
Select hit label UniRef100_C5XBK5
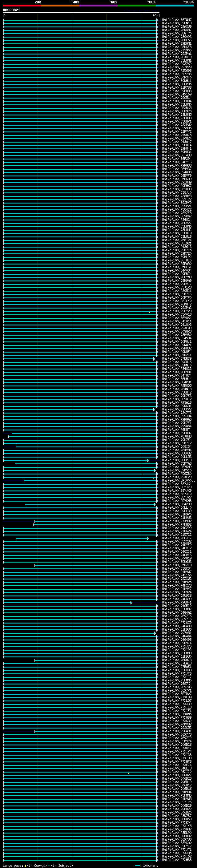pyautogui.click(x=177, y=108)
